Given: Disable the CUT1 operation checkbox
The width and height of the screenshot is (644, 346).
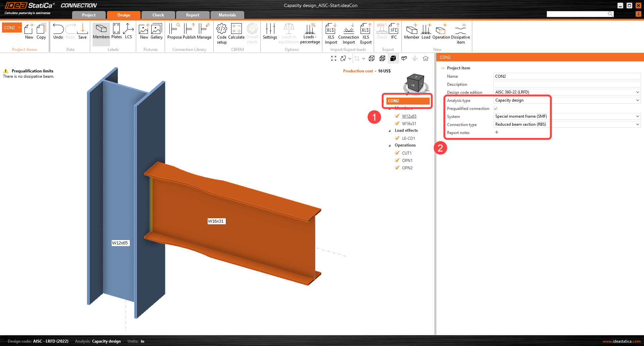Looking at the screenshot, I should pos(397,153).
